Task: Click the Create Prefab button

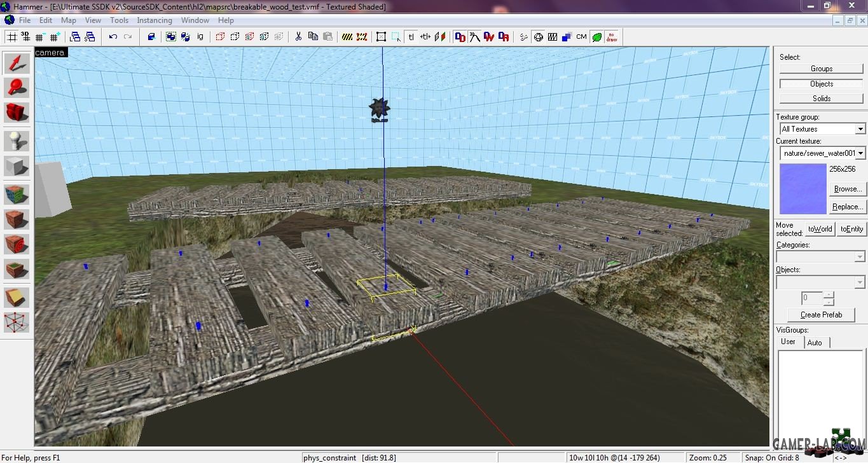Action: pyautogui.click(x=821, y=315)
